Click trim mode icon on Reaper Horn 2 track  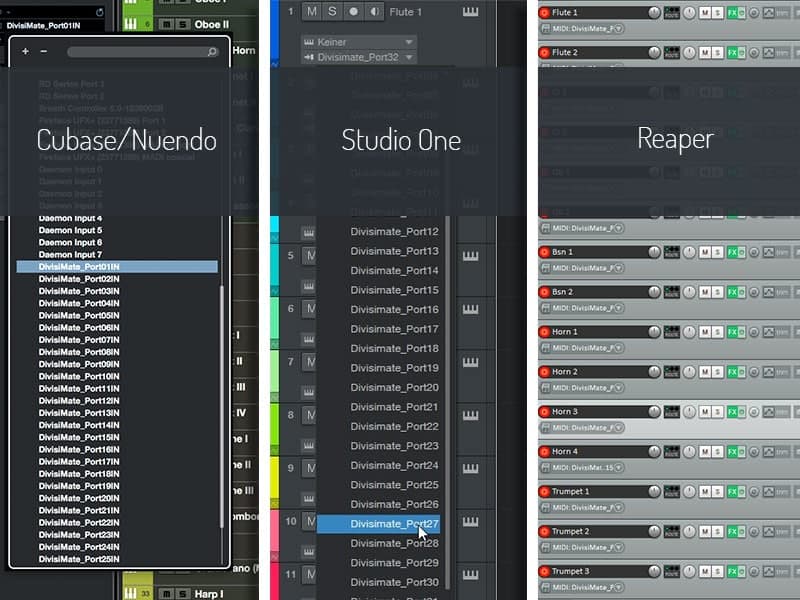pyautogui.click(x=782, y=371)
